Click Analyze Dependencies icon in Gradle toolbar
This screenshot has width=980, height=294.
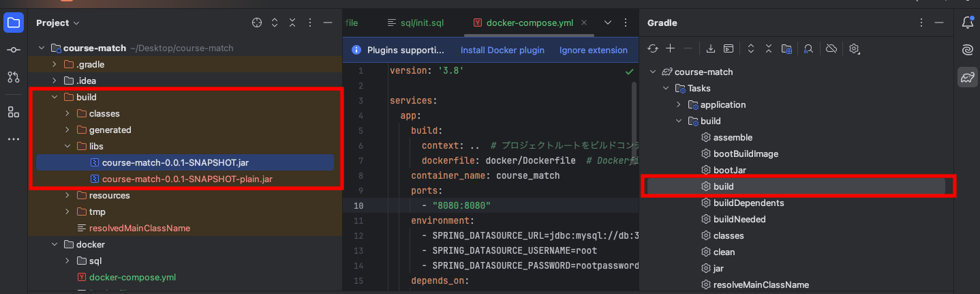click(809, 48)
